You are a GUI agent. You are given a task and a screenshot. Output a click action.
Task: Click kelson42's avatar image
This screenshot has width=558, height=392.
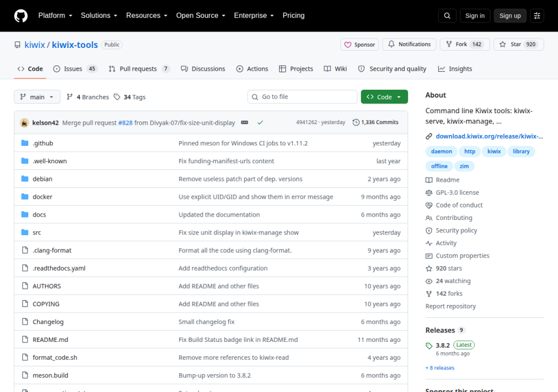24,122
